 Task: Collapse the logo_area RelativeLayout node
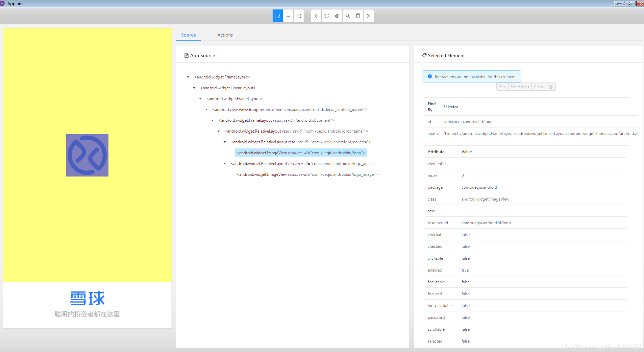pyautogui.click(x=225, y=164)
